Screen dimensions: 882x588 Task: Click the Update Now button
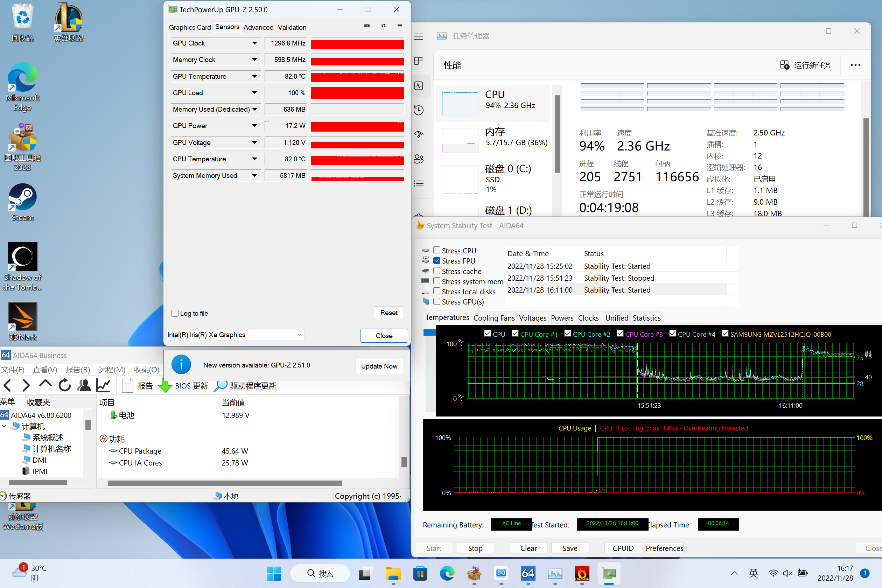[x=379, y=366]
